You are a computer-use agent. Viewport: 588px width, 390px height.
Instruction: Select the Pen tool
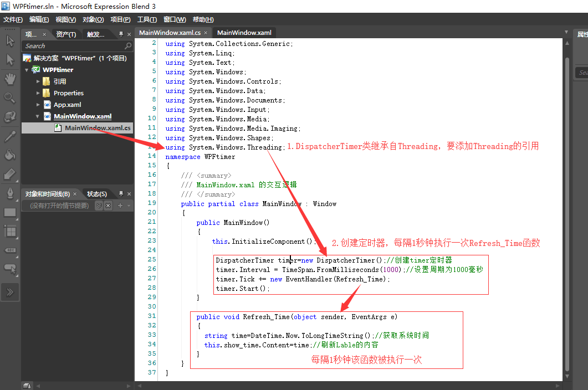(10, 193)
